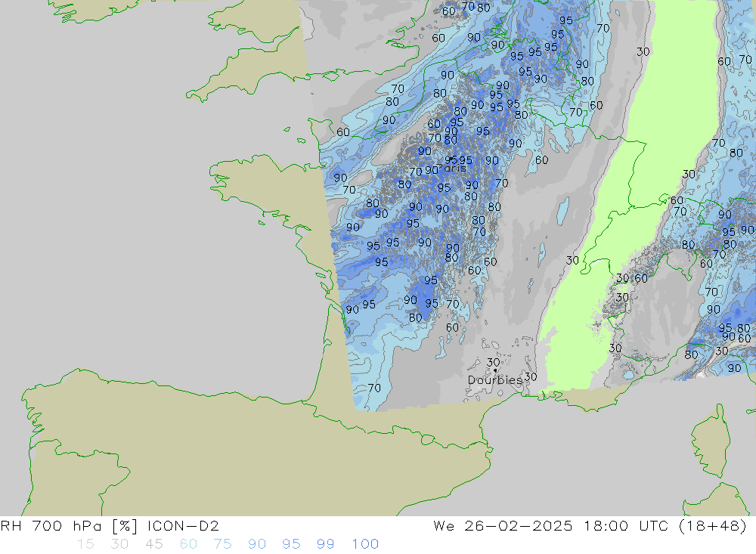Click the Dourbies location label
Screen dimensions: 756x554
pos(495,380)
